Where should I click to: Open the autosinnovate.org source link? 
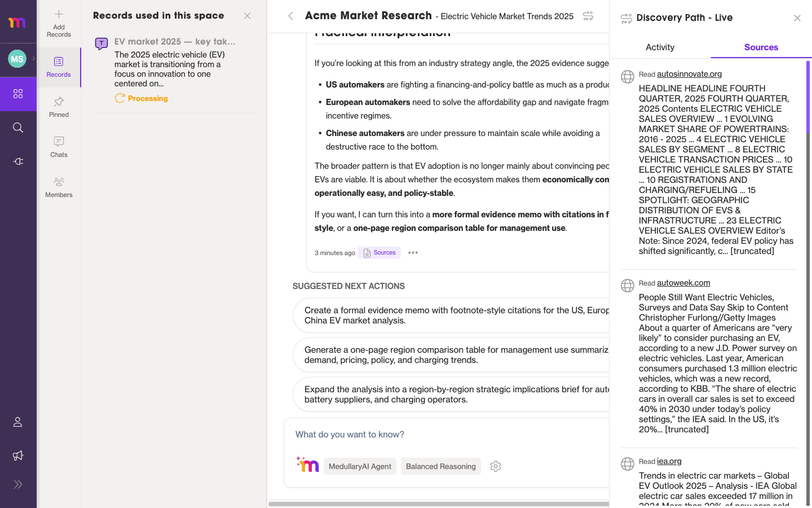(x=689, y=74)
